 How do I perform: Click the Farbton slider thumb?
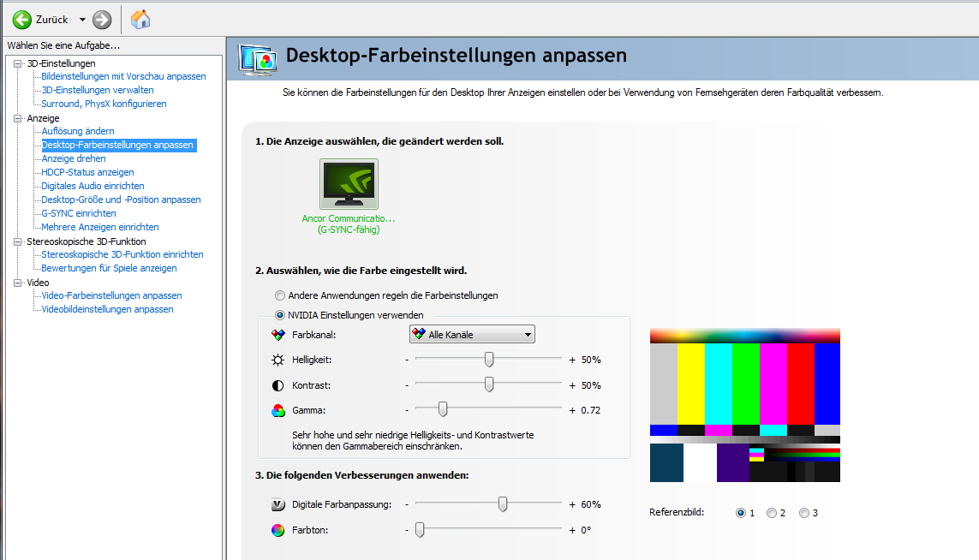(x=421, y=529)
